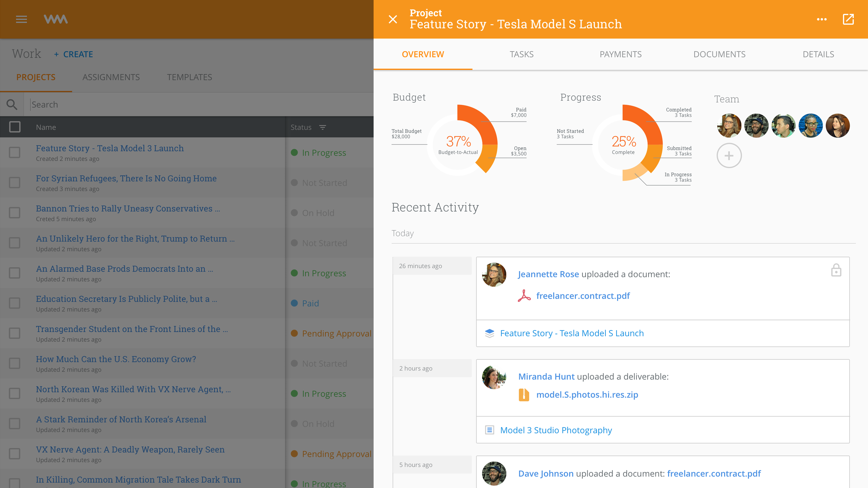Click the PDF icon beside freelancer.contract.pdf
The width and height of the screenshot is (868, 488).
(524, 296)
